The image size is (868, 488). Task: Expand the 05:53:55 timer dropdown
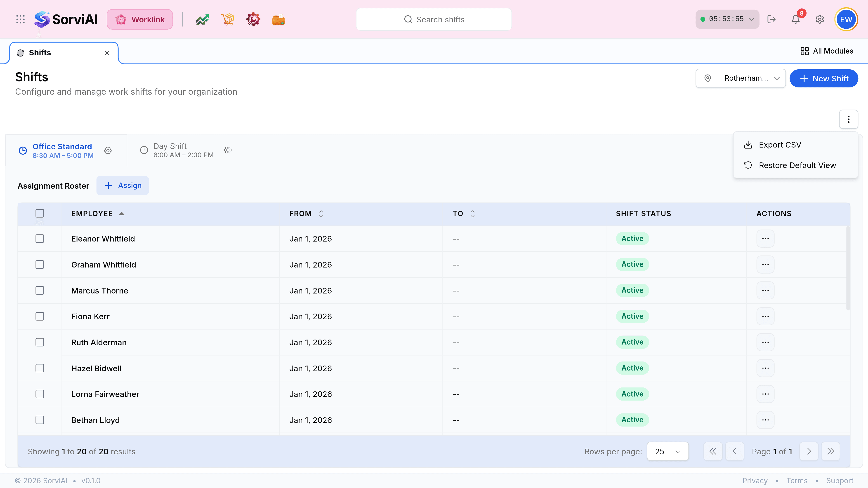click(x=727, y=19)
